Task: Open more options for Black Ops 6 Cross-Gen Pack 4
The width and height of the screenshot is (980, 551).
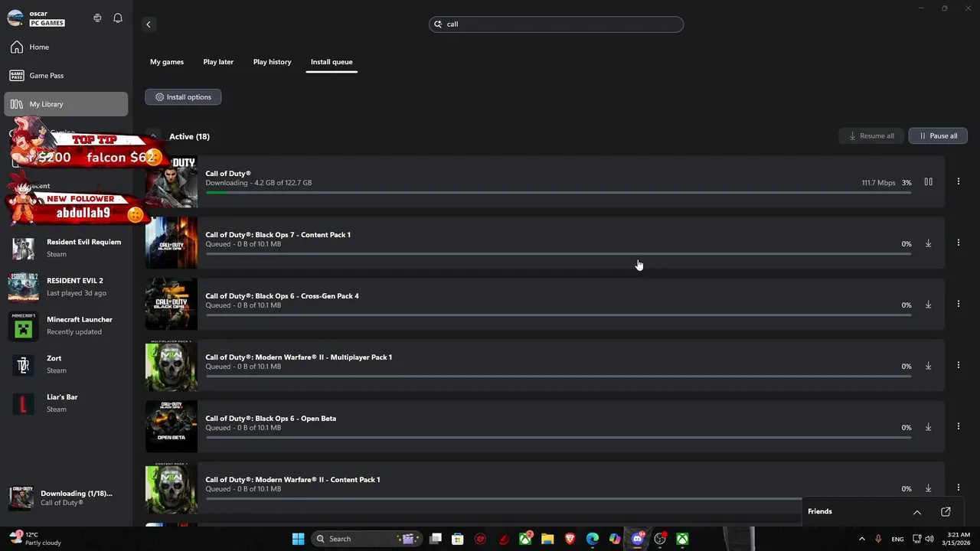Action: point(958,305)
